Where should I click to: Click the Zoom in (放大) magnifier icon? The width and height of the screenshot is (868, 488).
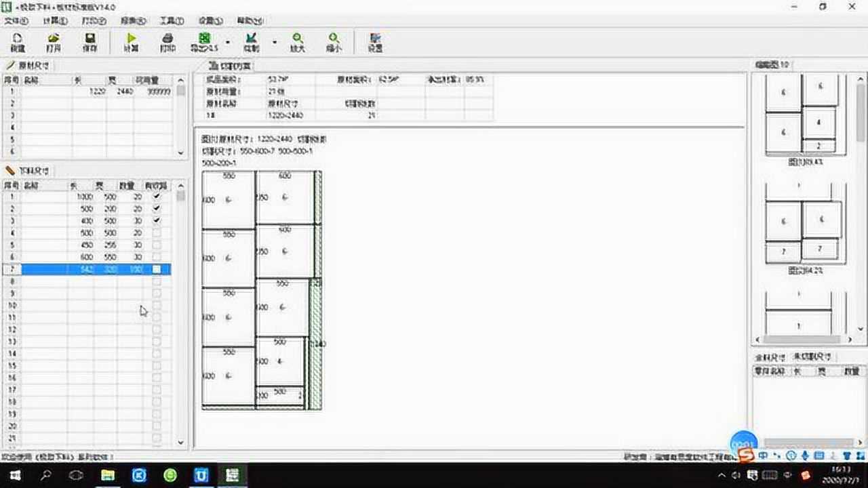point(298,42)
